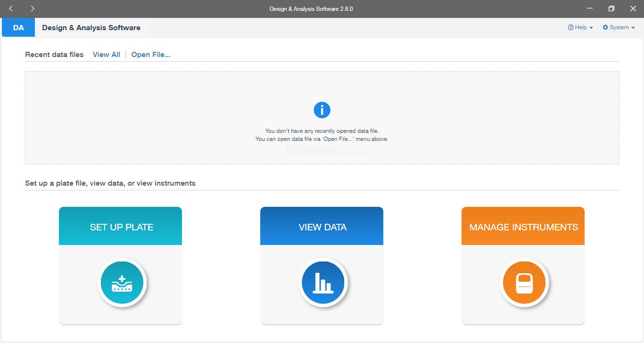Click the 'Recent data files' heading

[x=54, y=55]
